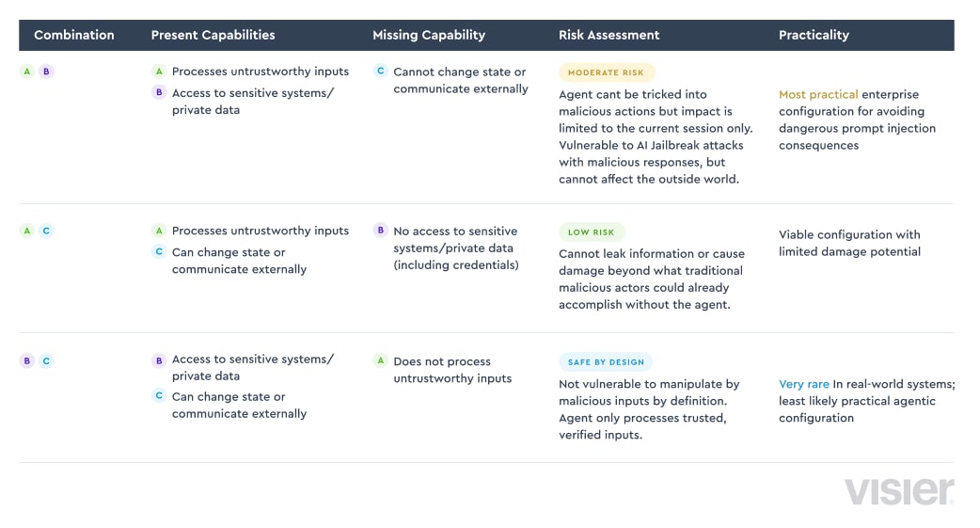Click the Practicality column header
This screenshot has width=980, height=528.
tap(814, 35)
